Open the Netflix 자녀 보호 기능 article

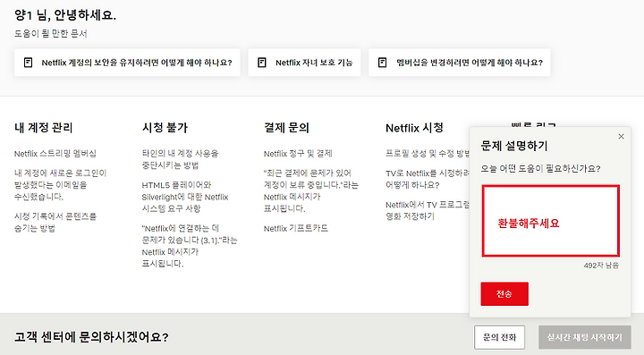click(304, 63)
